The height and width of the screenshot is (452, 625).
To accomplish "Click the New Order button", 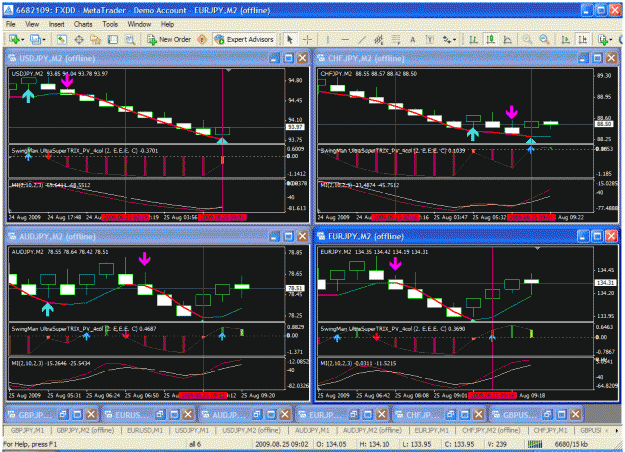I will 169,39.
